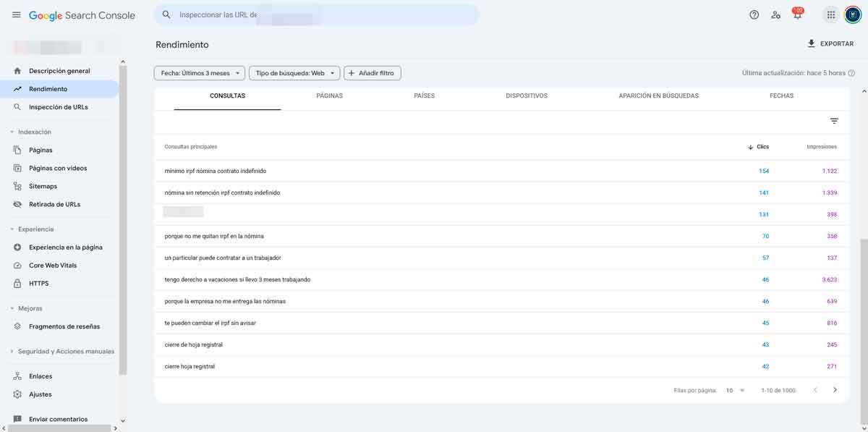Open the Google apps grid

pyautogui.click(x=831, y=14)
